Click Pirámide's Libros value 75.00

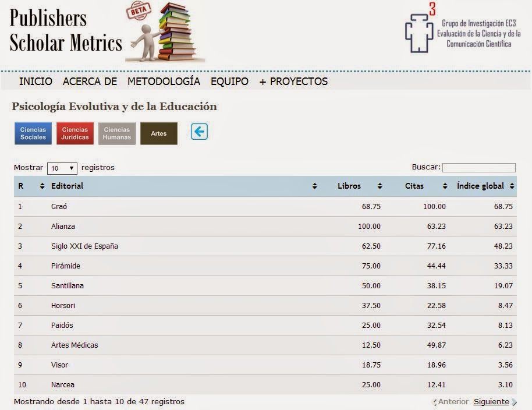tap(371, 266)
